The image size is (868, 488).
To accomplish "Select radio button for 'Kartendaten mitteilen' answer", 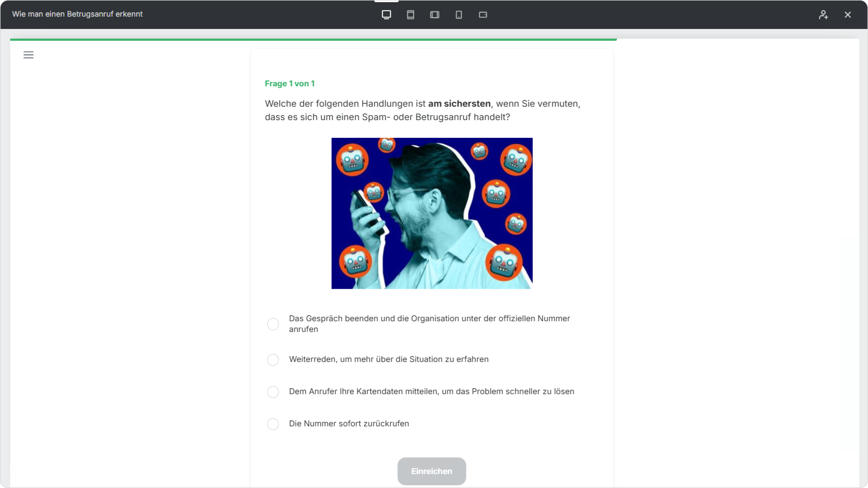I will pos(273,392).
